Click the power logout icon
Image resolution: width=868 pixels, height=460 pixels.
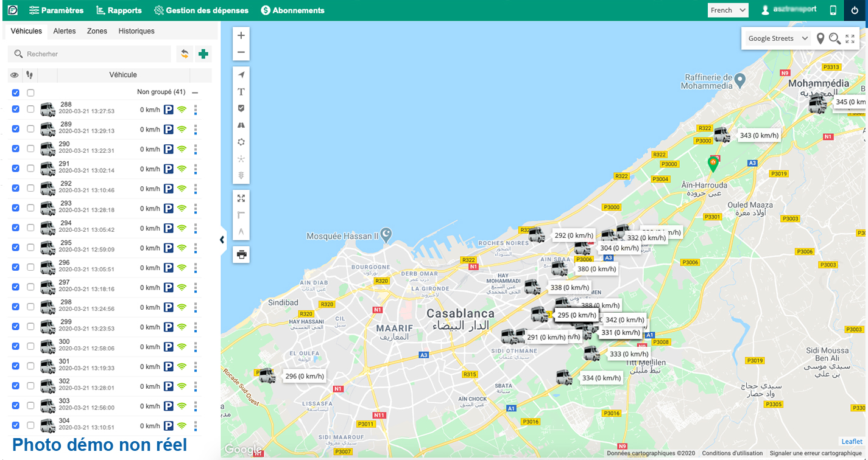pos(856,10)
